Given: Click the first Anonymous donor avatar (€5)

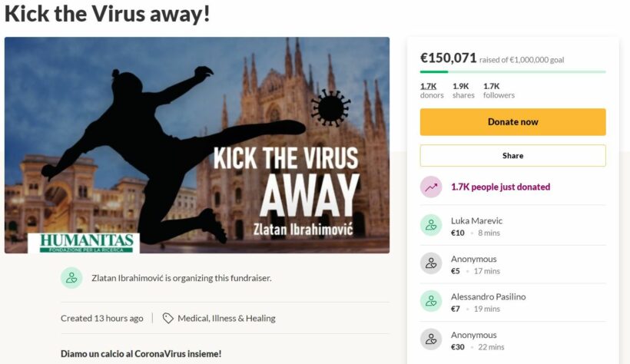Looking at the screenshot, I should tap(431, 264).
